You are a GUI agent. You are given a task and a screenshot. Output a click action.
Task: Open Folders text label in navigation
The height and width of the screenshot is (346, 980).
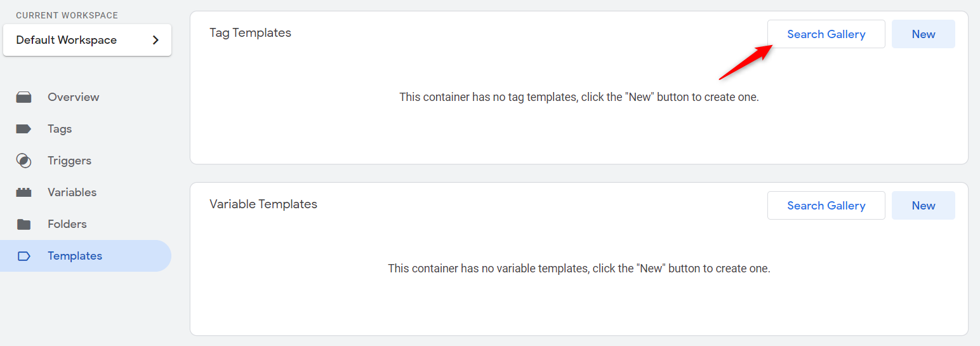(67, 224)
